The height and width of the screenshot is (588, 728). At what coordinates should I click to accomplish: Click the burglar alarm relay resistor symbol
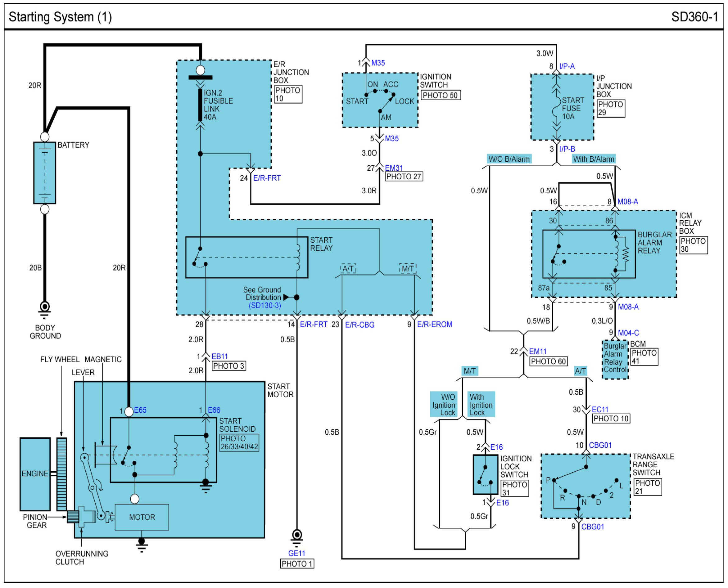[x=625, y=254]
